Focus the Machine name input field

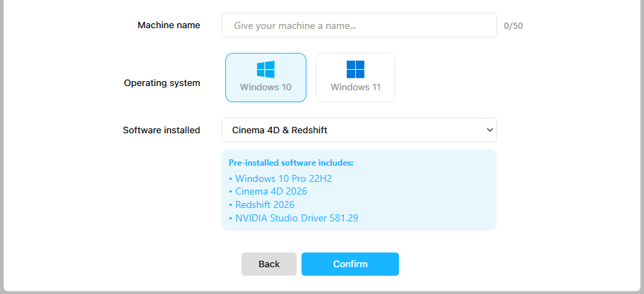359,25
